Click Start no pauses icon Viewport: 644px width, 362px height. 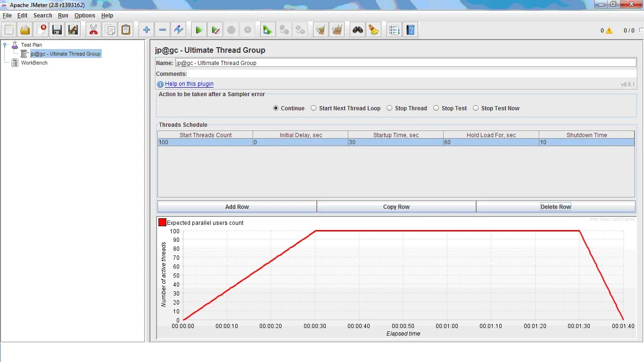click(215, 30)
